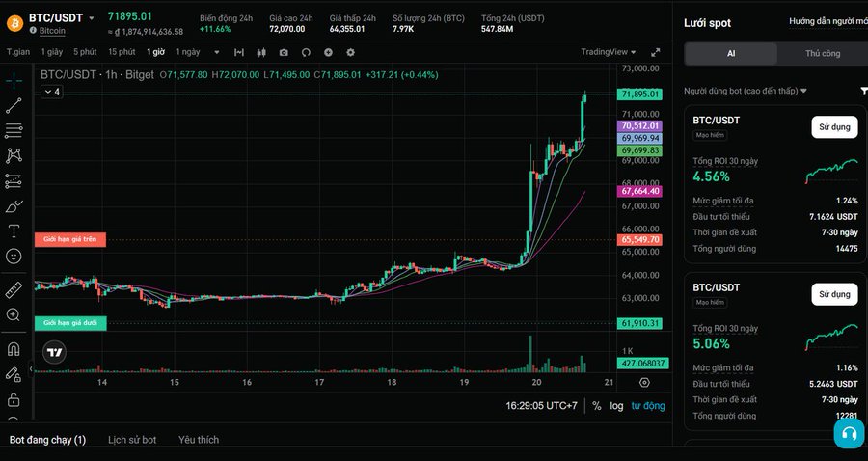Select the XABCD pattern tool
Image resolution: width=868 pixels, height=461 pixels.
tap(14, 155)
